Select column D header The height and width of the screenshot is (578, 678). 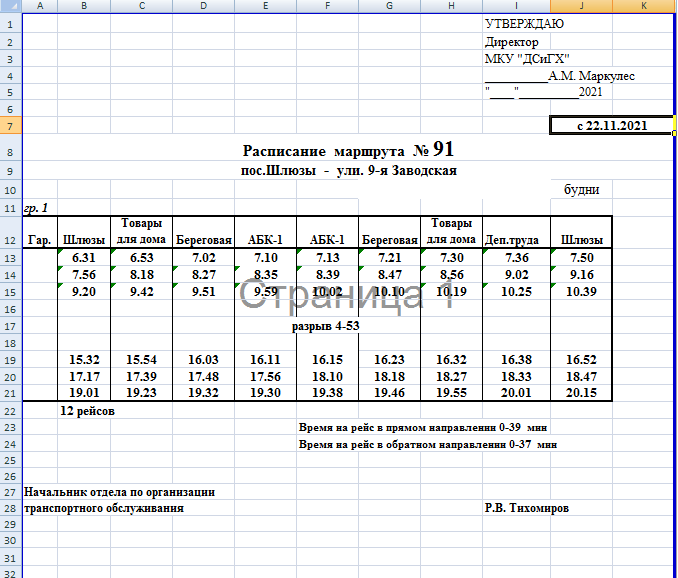click(204, 6)
